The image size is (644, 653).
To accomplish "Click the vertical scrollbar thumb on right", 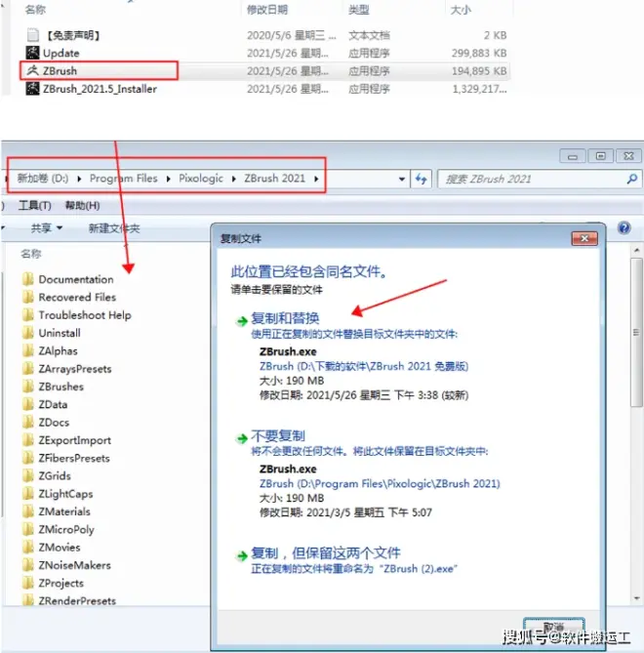I will (x=636, y=332).
